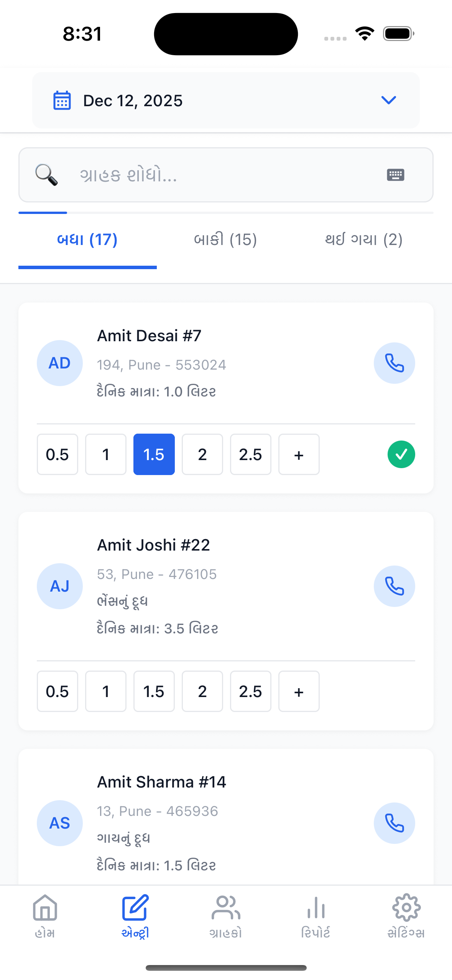Tap phone icon for Amit Joshi
This screenshot has width=452, height=980.
[394, 586]
